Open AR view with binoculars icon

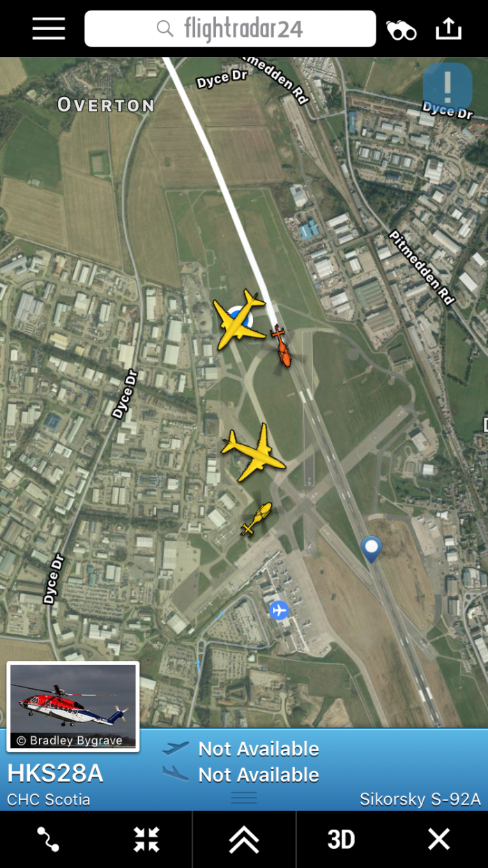click(x=402, y=29)
